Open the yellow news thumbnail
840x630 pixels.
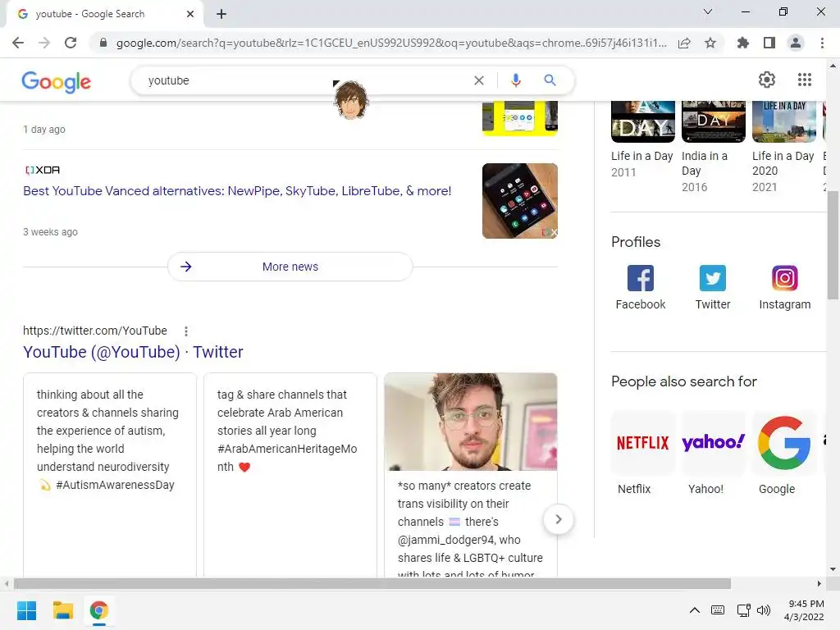click(519, 118)
